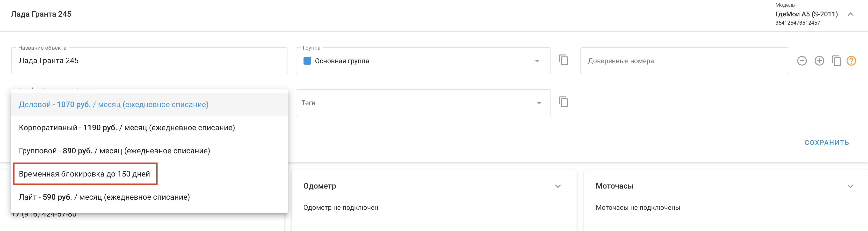Copy trusted numbers with the copy icon
The height and width of the screenshot is (231, 868).
pos(836,61)
